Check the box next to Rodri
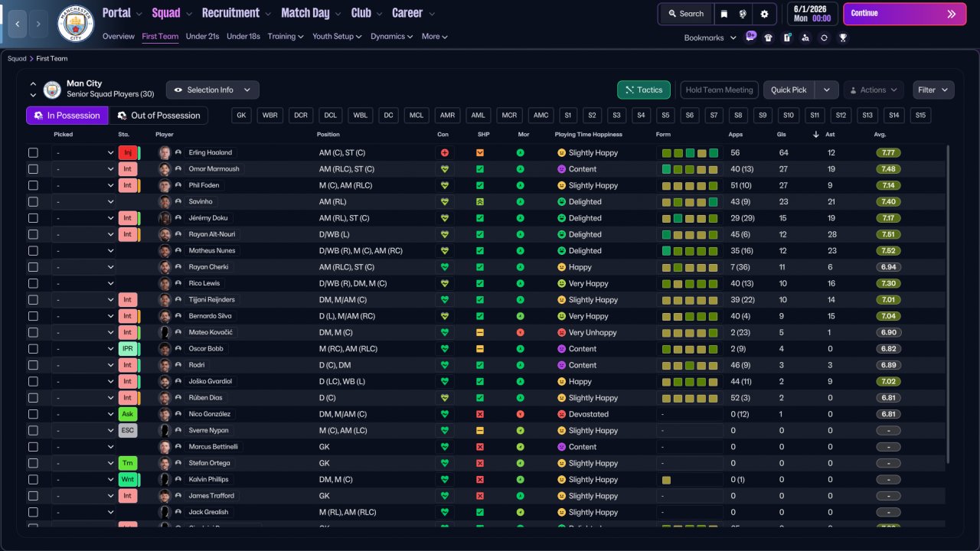This screenshot has width=980, height=551. click(x=33, y=365)
